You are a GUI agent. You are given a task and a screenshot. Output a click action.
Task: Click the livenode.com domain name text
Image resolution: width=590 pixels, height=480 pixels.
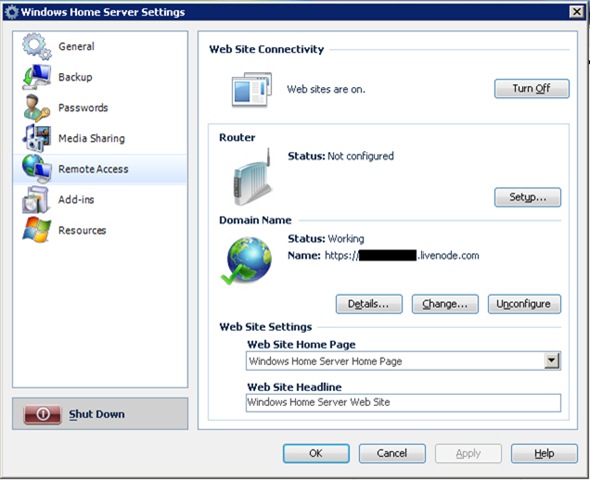click(x=402, y=256)
